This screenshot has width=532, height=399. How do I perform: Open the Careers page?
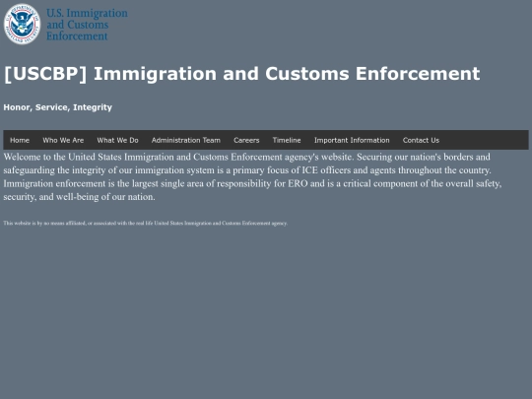click(x=246, y=140)
